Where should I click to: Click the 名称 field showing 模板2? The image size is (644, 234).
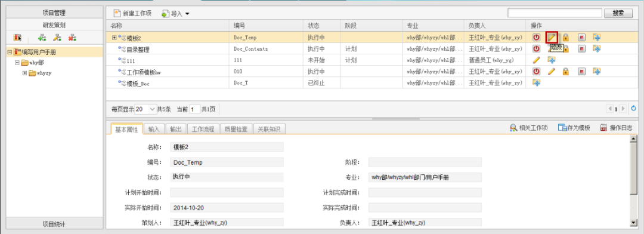click(227, 147)
